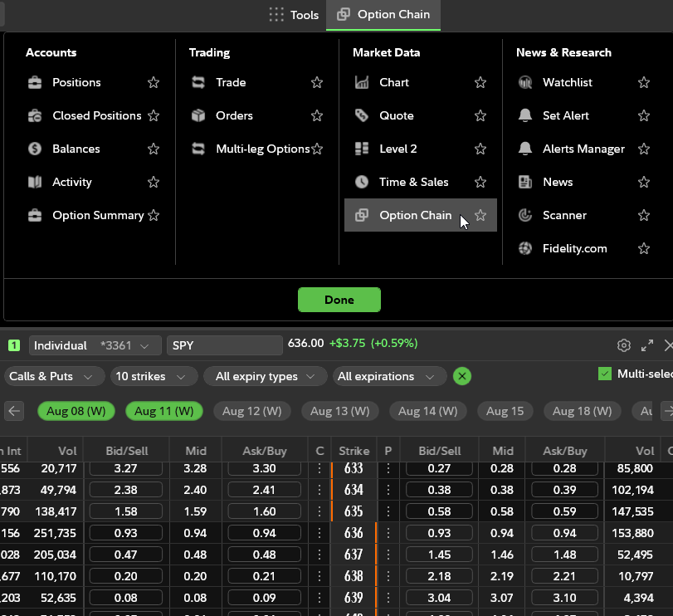
Task: Click the green clear filters X icon
Action: 462,376
